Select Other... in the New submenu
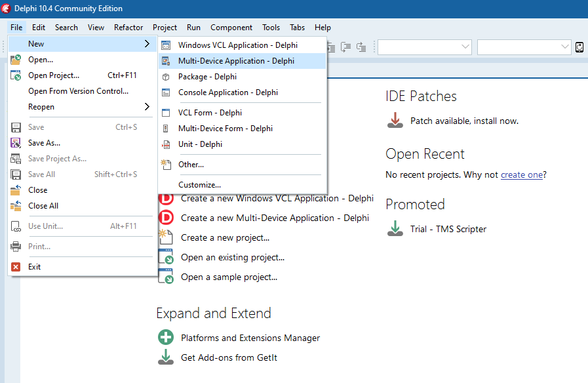The height and width of the screenshot is (383, 588). point(243,165)
